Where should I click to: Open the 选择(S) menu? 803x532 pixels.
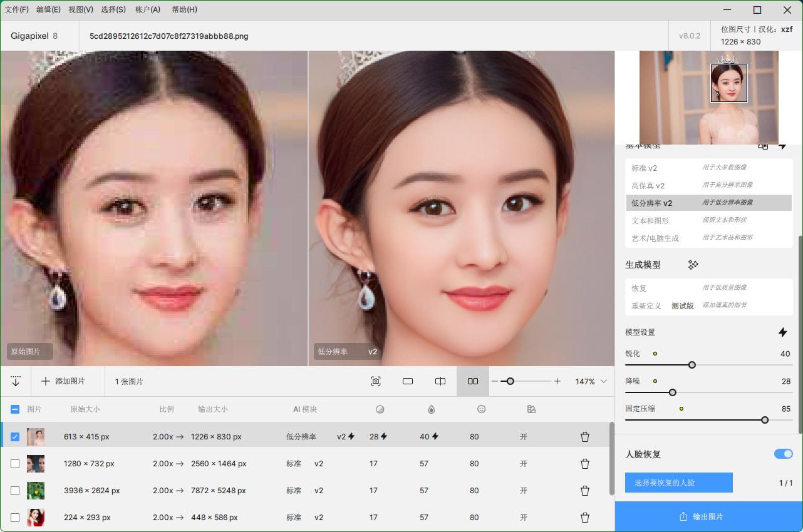pyautogui.click(x=113, y=9)
